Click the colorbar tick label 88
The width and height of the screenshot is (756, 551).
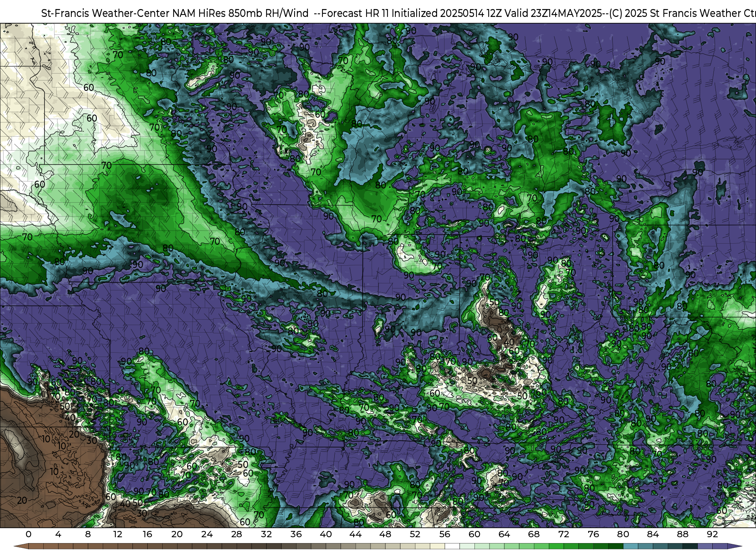point(682,534)
